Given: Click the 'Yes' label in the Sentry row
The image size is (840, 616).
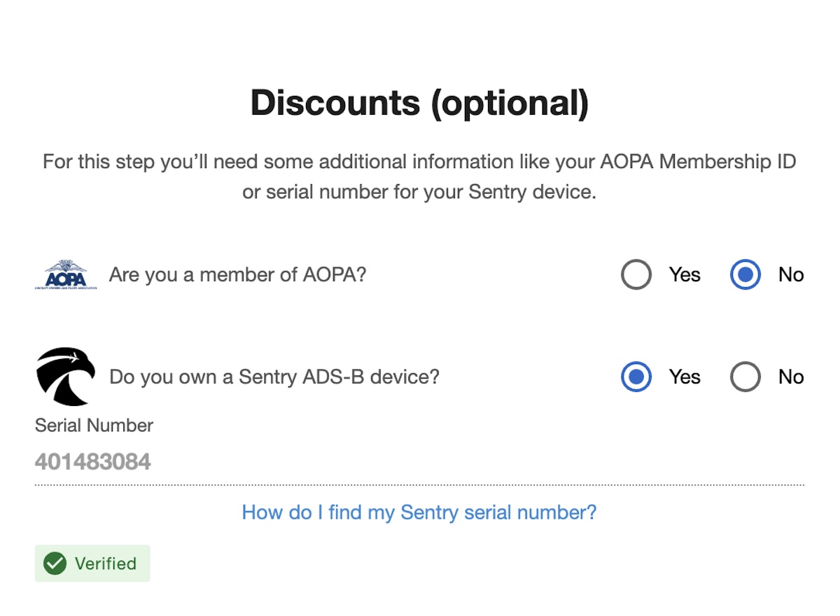Looking at the screenshot, I should click(685, 377).
